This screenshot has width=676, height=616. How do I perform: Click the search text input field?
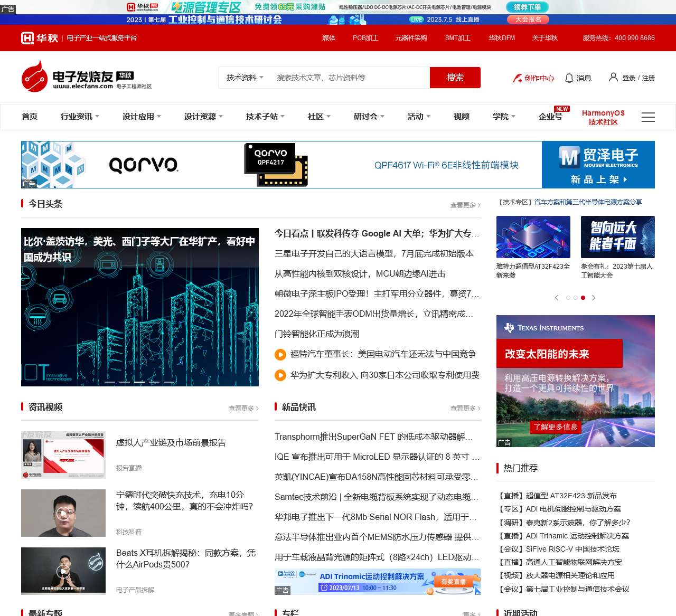point(350,78)
